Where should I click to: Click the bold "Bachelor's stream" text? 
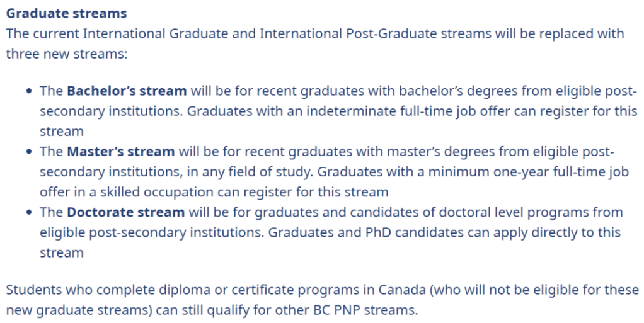coord(127,91)
